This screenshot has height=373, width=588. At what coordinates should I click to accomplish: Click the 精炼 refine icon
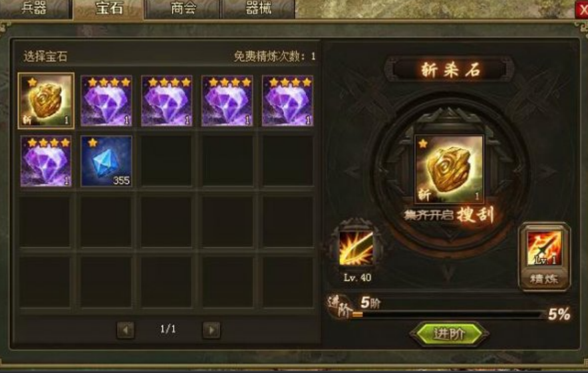(545, 257)
